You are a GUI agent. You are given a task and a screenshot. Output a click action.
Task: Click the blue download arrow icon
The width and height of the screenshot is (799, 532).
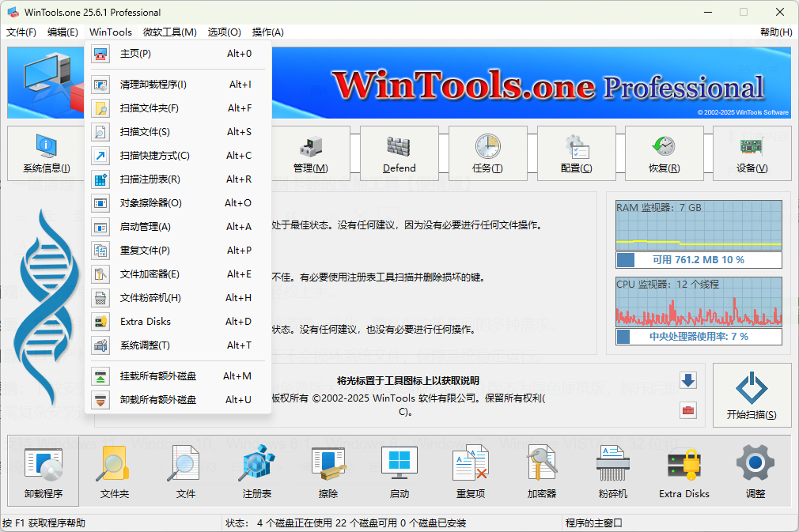tap(688, 380)
